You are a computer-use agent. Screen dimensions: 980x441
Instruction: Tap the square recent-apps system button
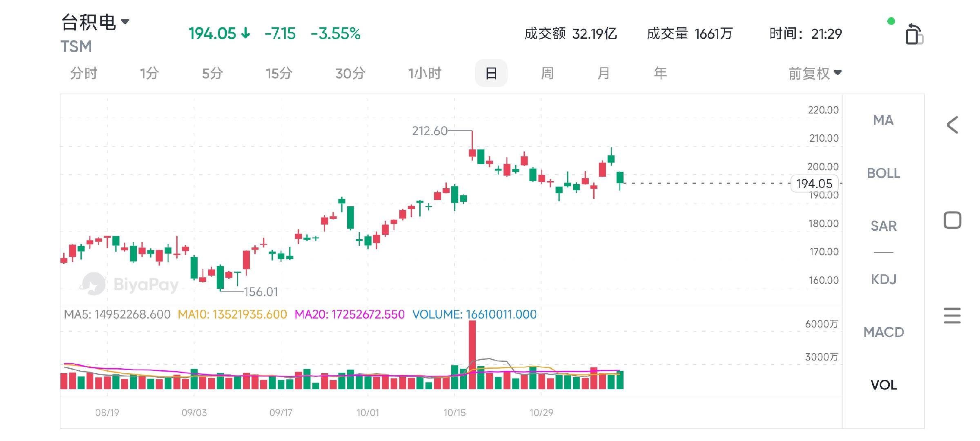[x=952, y=220]
